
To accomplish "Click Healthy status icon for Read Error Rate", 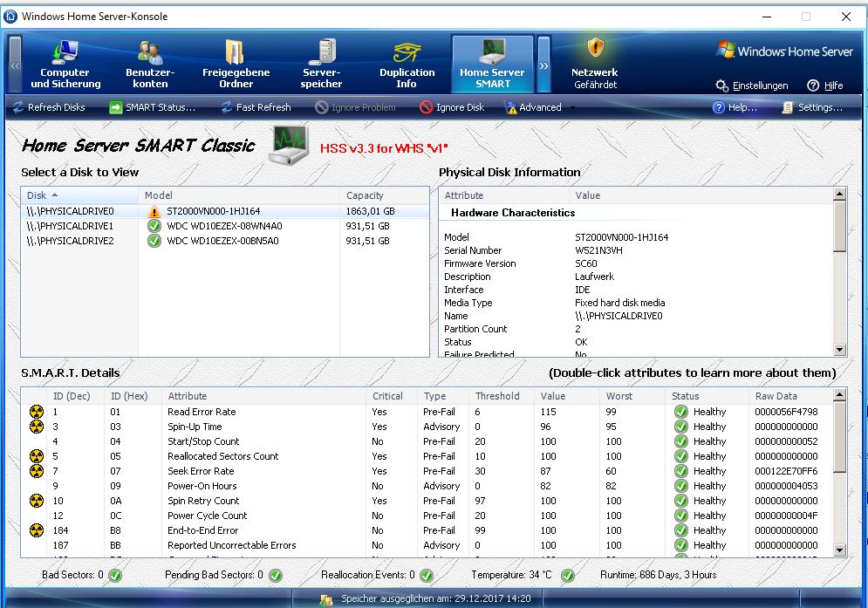I will click(681, 412).
